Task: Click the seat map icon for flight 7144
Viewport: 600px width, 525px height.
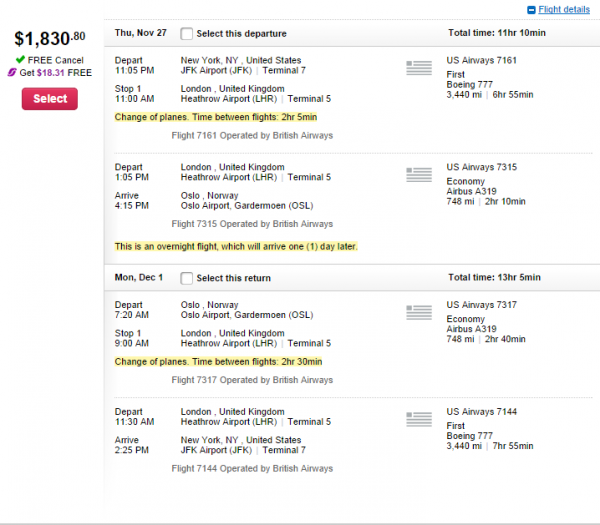Action: click(x=419, y=419)
